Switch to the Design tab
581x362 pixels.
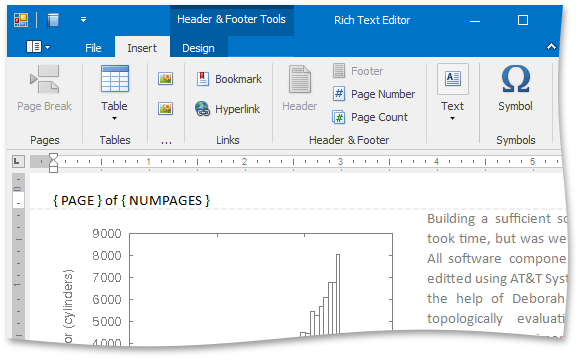198,48
